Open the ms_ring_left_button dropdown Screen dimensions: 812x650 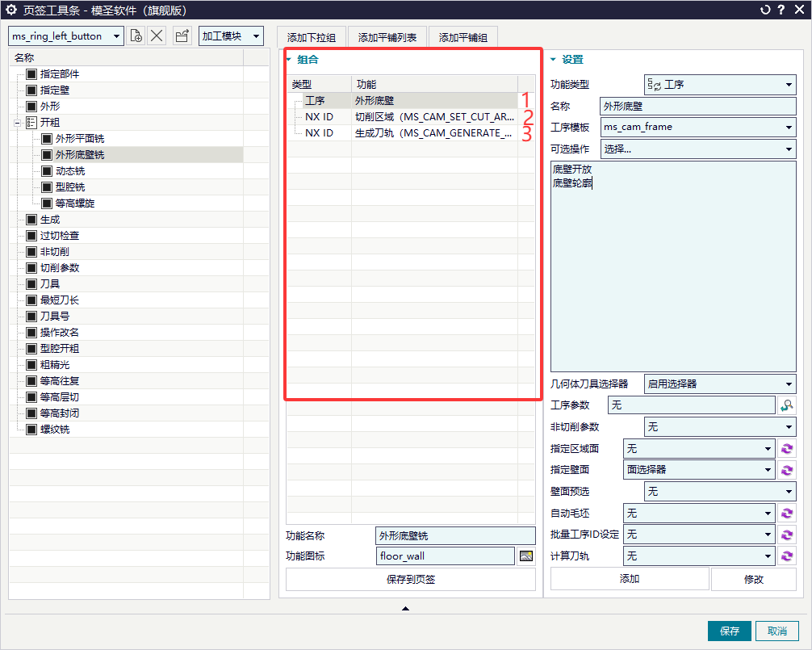[x=66, y=36]
